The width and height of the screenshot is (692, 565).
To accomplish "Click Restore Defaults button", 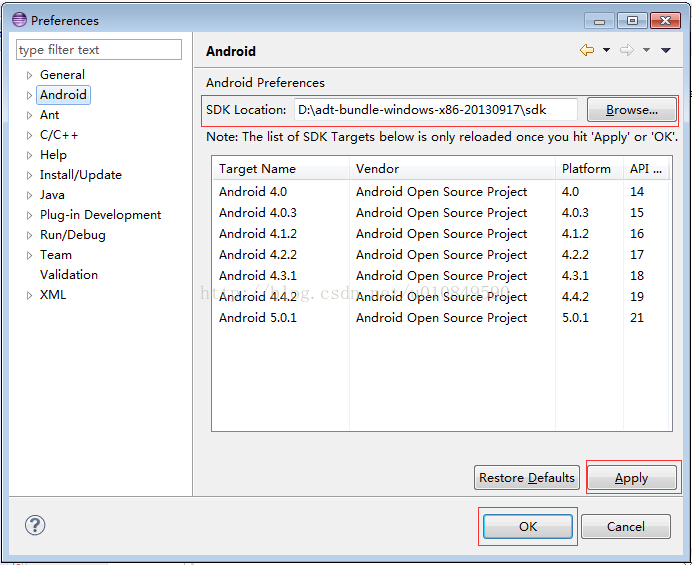I will pos(527,478).
